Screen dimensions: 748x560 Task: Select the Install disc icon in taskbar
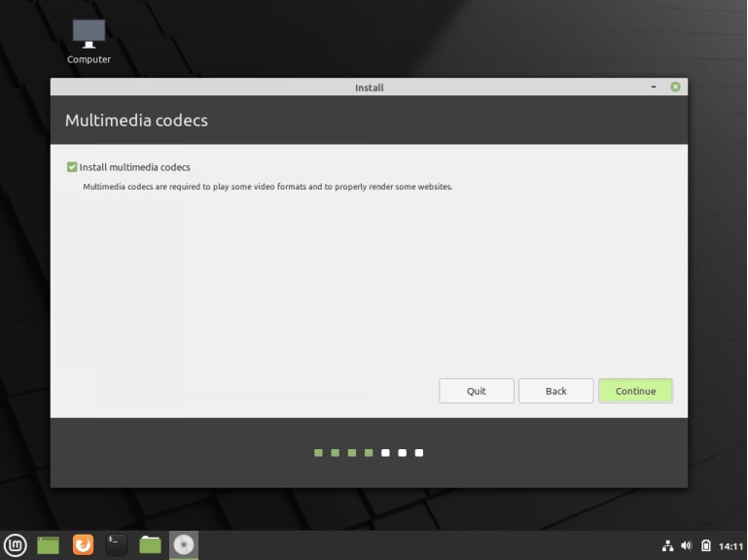[x=184, y=544]
